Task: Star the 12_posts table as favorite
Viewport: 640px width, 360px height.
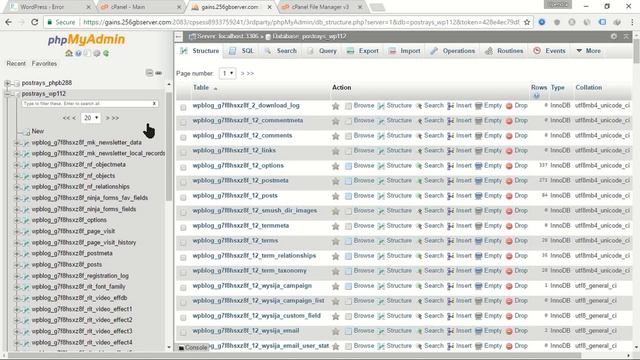Action: pos(336,196)
